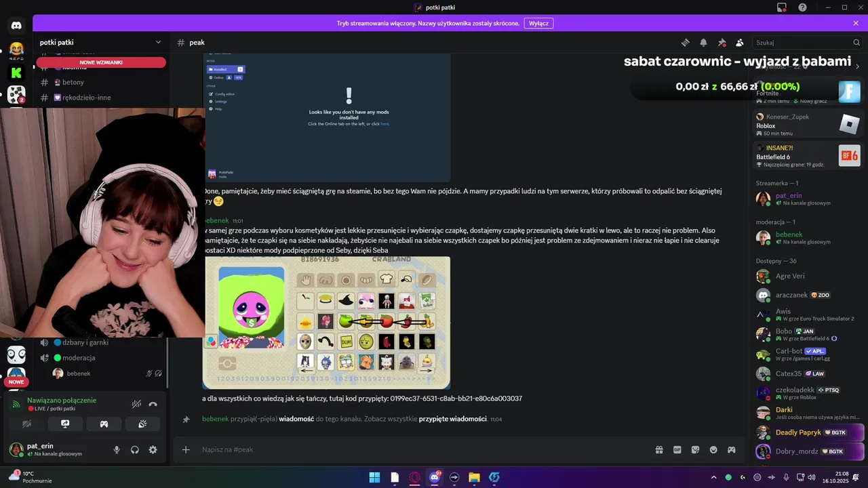868x488 pixels.
Task: Open przypięte wiadomości link
Action: (452, 419)
